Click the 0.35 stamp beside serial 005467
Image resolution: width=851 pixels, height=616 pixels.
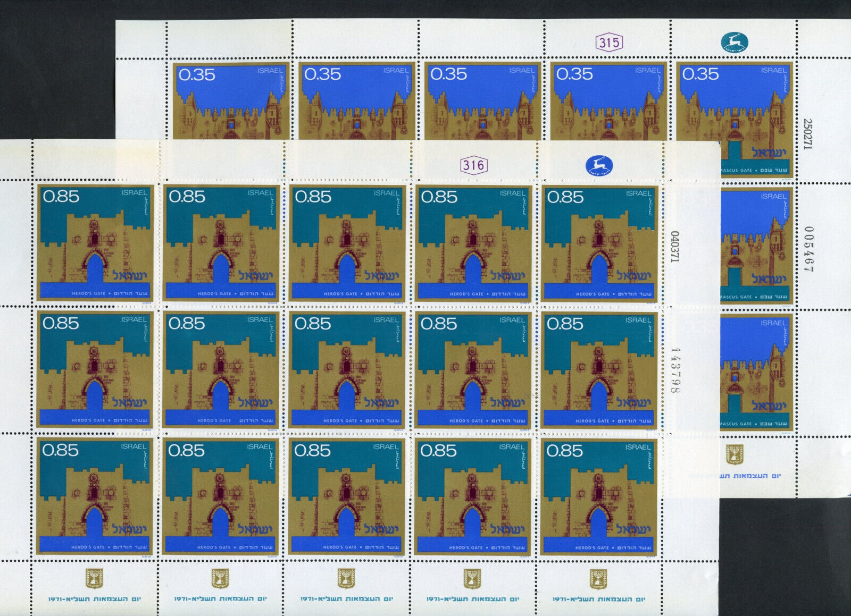[x=756, y=246]
